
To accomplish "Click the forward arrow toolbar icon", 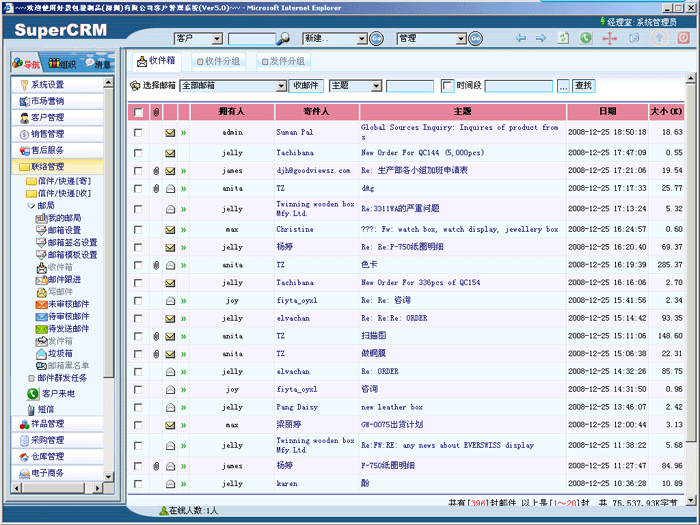I will click(x=541, y=38).
